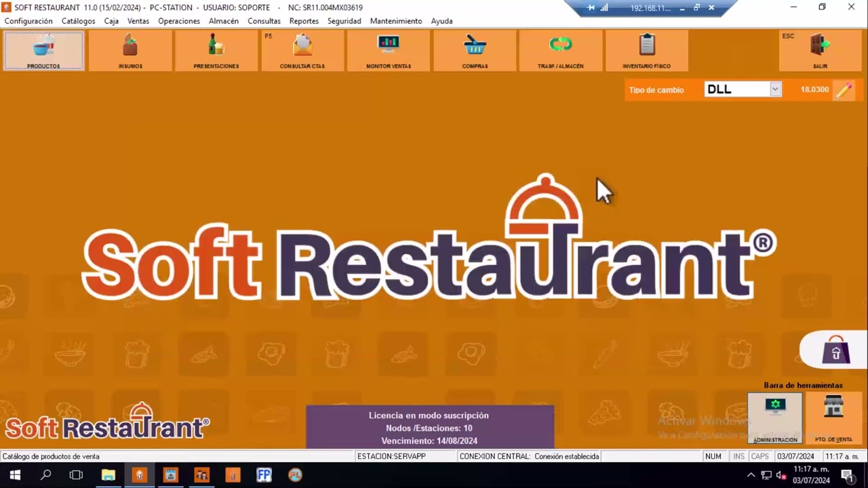Image resolution: width=868 pixels, height=488 pixels.
Task: Pin the remote session connection bar
Action: [591, 8]
